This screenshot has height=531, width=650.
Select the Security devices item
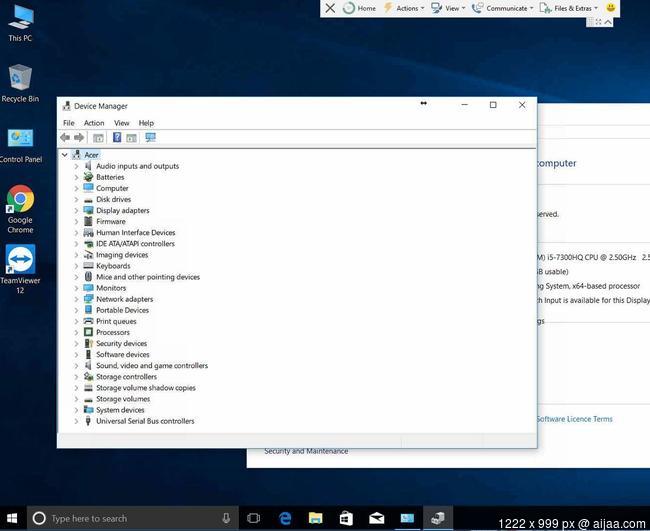pyautogui.click(x=121, y=343)
